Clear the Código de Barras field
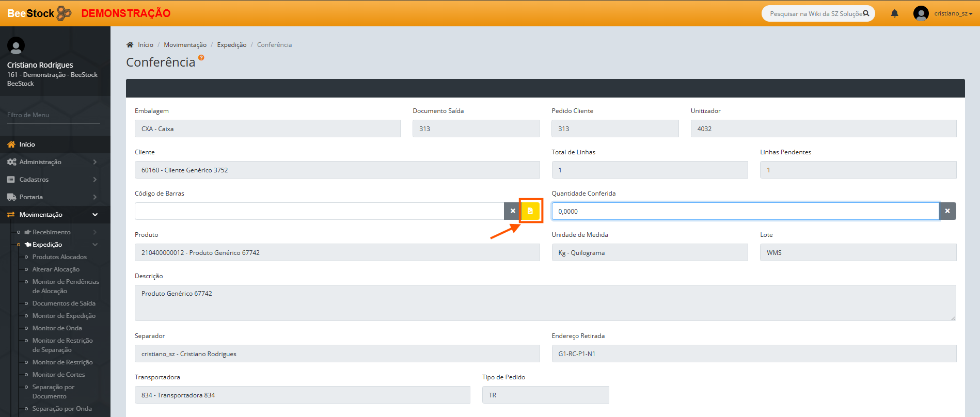The image size is (980, 417). pyautogui.click(x=513, y=211)
